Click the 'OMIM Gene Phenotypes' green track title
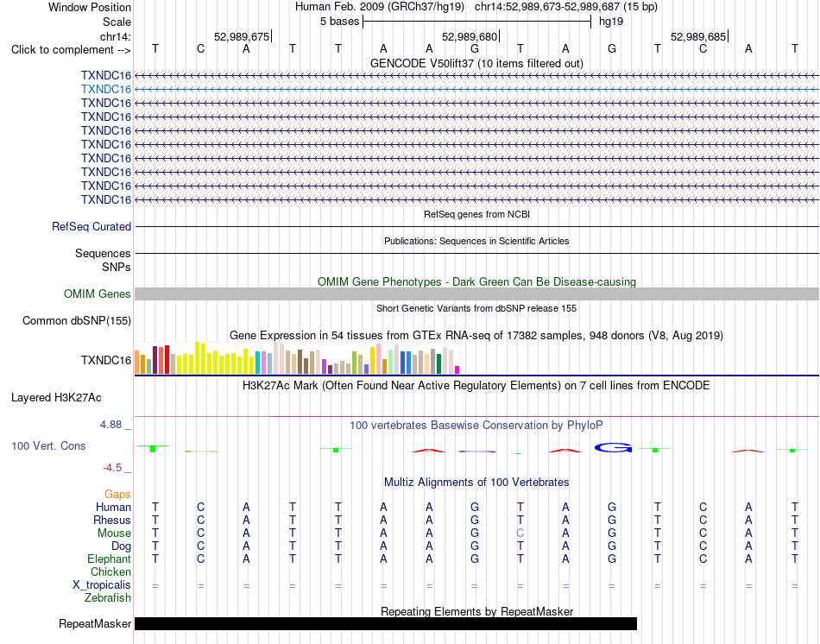The image size is (820, 644). click(476, 281)
